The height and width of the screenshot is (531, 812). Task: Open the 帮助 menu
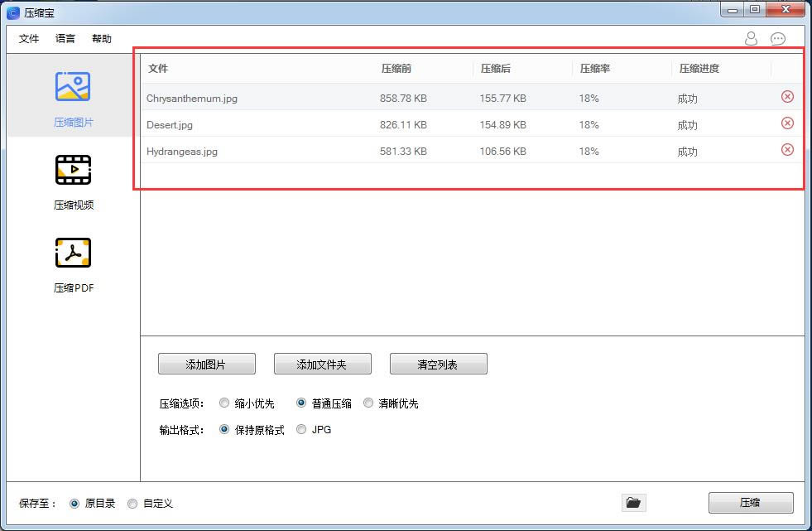pos(102,39)
